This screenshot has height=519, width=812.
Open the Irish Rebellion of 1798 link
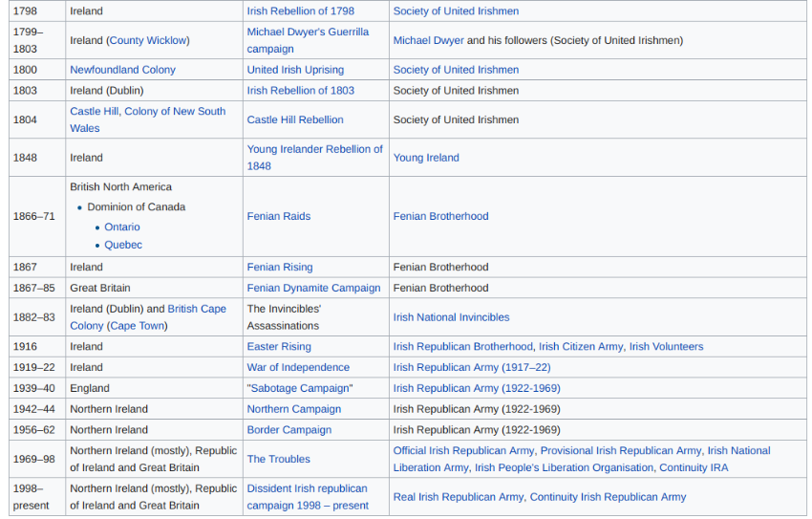[x=300, y=11]
